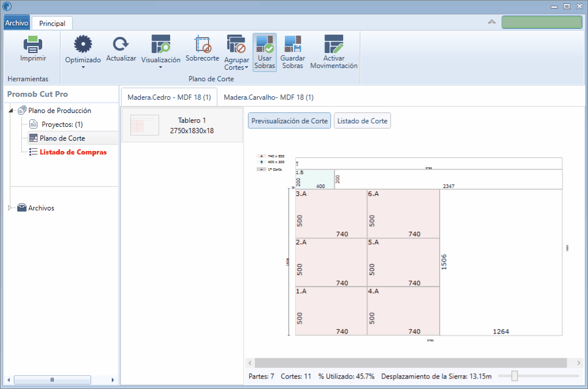Screen dimensions: 588x389
Task: Maximize the window
Action: (567, 6)
